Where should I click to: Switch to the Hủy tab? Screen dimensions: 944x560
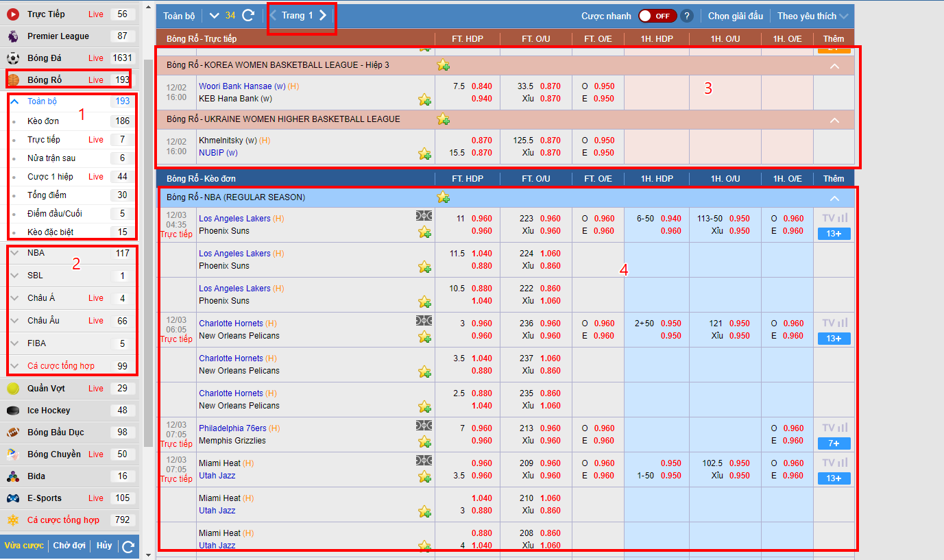coord(104,546)
